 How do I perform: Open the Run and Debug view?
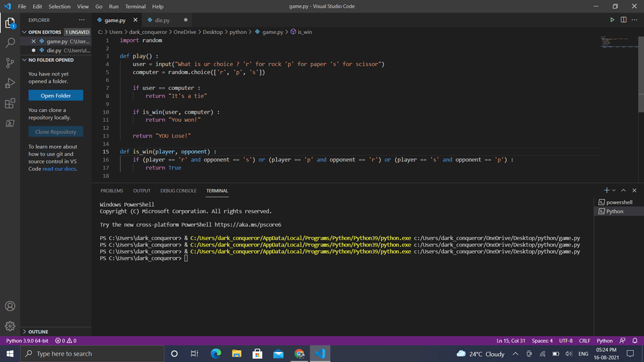coord(10,83)
